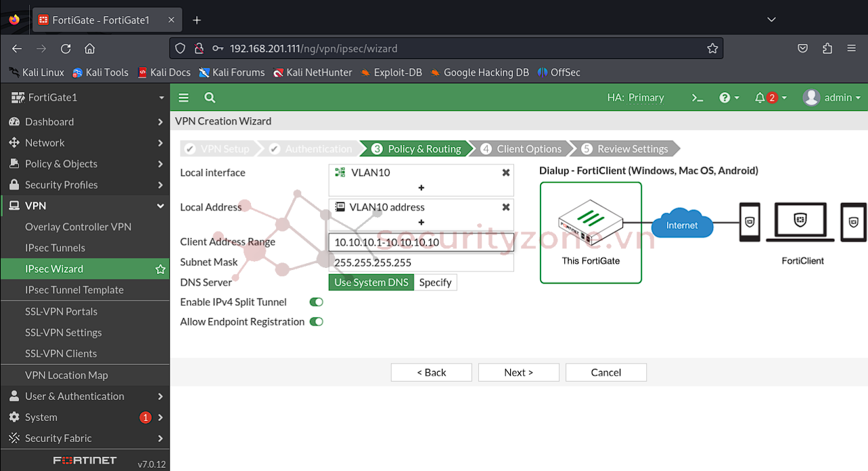This screenshot has height=471, width=868.
Task: Click the Subnet Mask field
Action: (421, 263)
